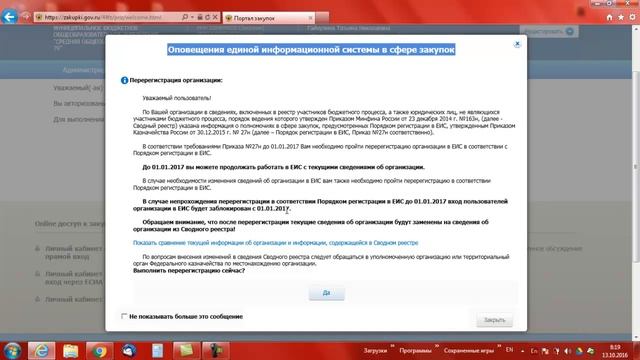The width and height of the screenshot is (640, 360).
Task: Click the text Выполнить перерегистрацию сейчас?
Action: [189, 271]
